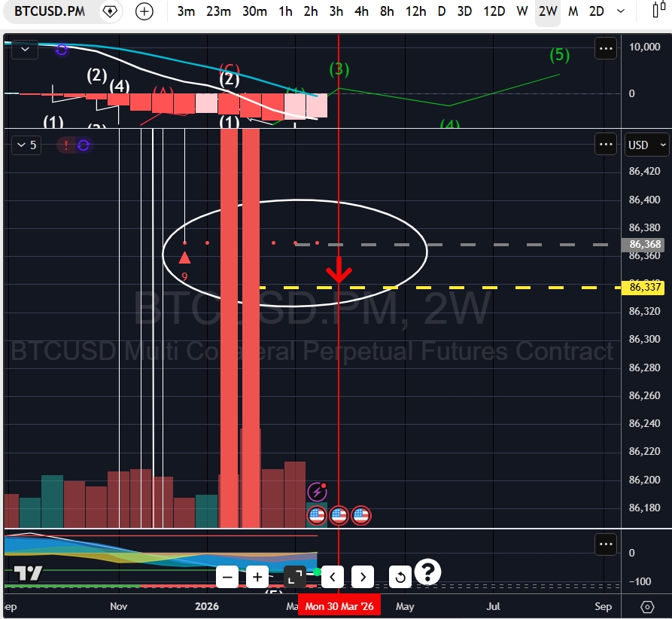Open main pane more options menu
Viewport: 672px width, 619px height.
click(x=606, y=145)
